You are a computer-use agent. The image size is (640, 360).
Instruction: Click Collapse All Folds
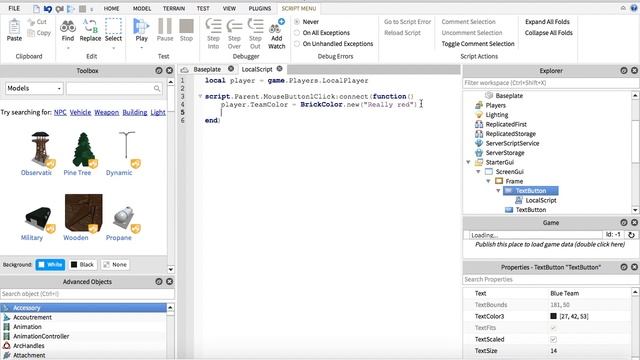(549, 33)
